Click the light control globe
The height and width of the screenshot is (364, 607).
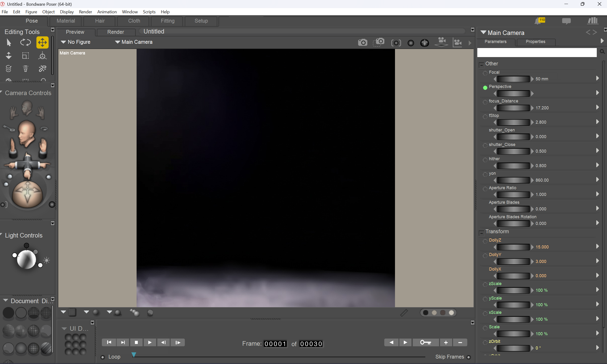tap(26, 259)
